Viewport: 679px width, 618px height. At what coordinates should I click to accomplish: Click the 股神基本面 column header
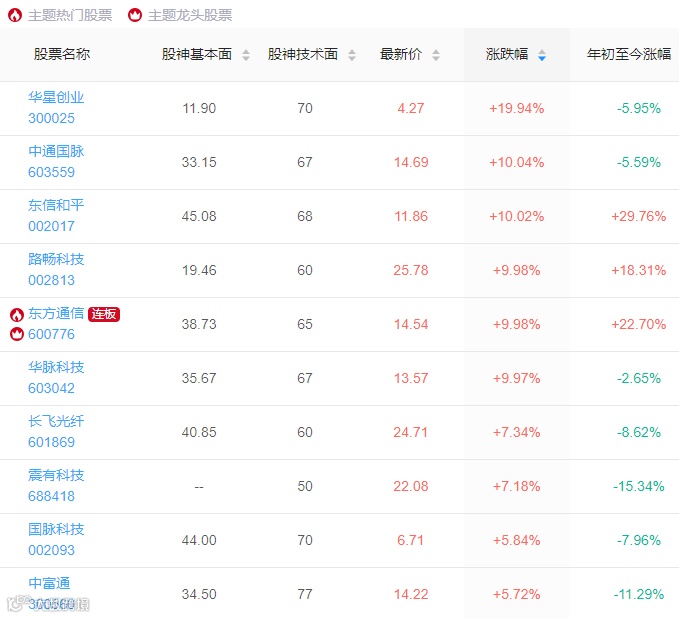(197, 54)
